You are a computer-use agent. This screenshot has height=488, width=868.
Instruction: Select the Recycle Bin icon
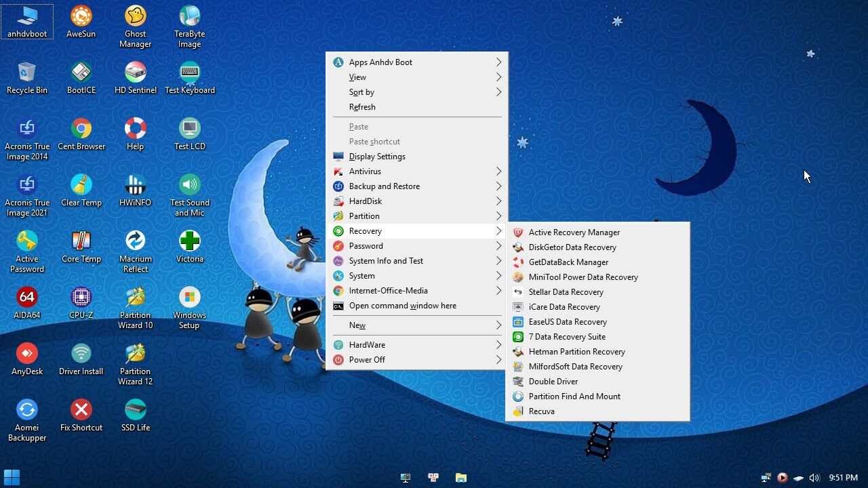(27, 78)
